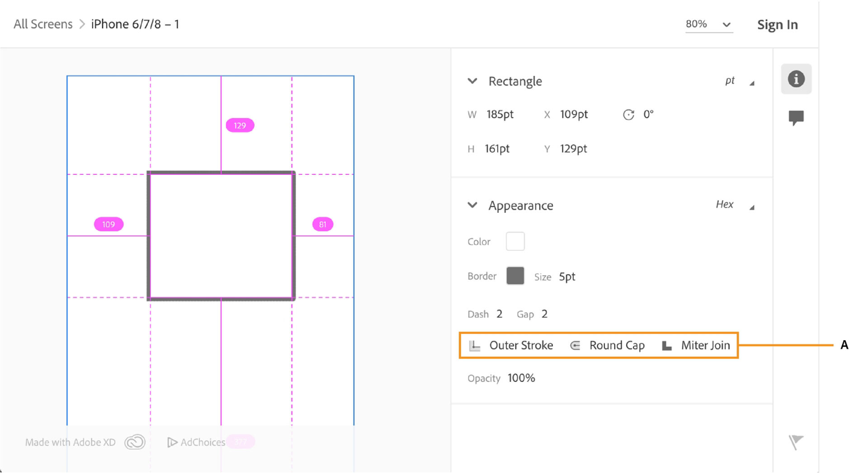
Task: Collapse the Appearance section
Action: point(472,206)
